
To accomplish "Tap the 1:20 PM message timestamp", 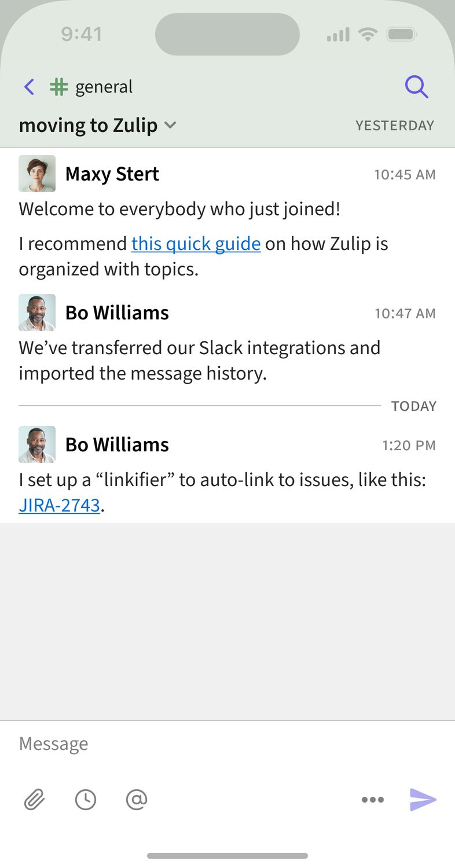I will 409,446.
